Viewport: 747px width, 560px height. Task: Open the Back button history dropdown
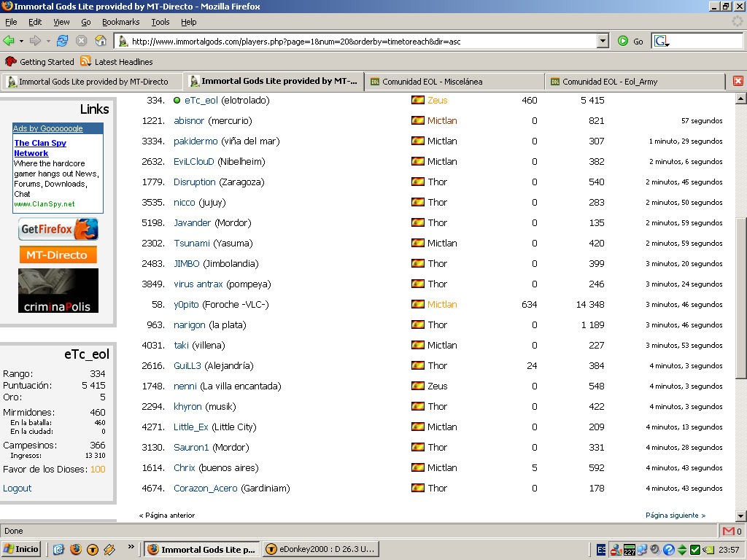[21, 42]
